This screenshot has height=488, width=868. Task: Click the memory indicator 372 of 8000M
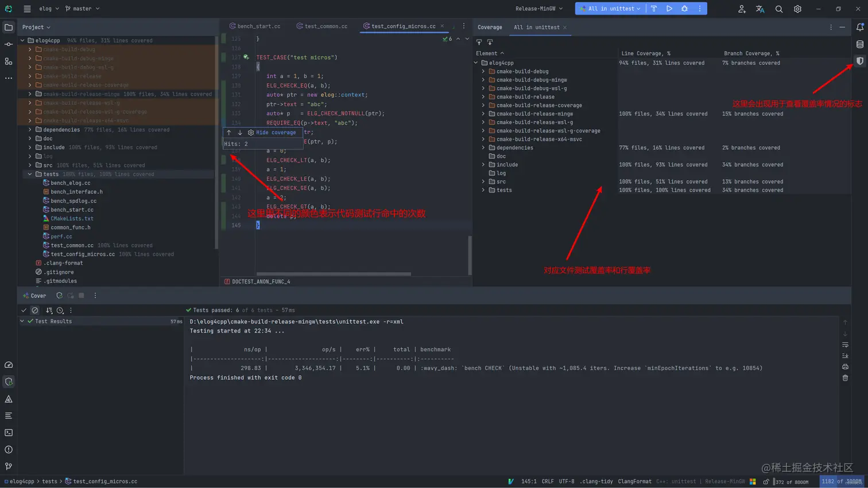(792, 482)
